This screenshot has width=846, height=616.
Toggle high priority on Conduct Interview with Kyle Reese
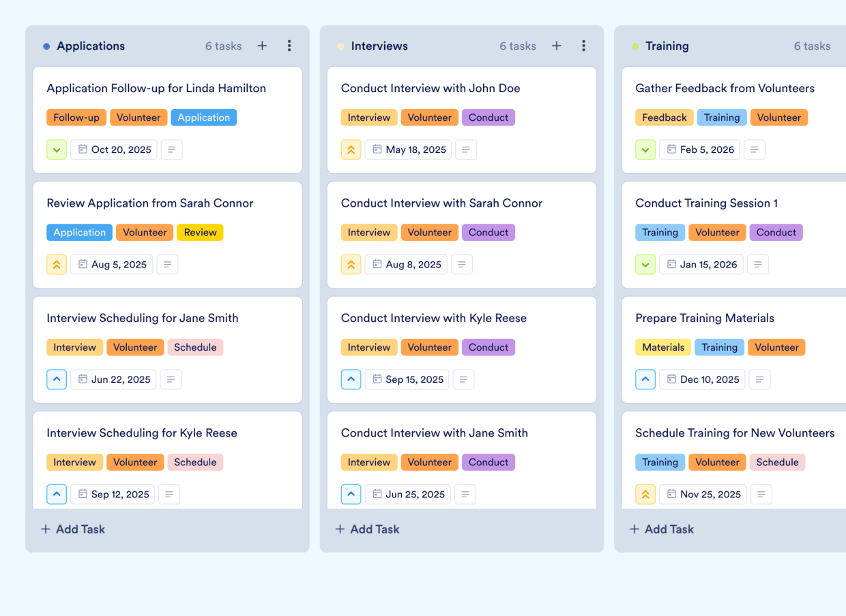351,379
